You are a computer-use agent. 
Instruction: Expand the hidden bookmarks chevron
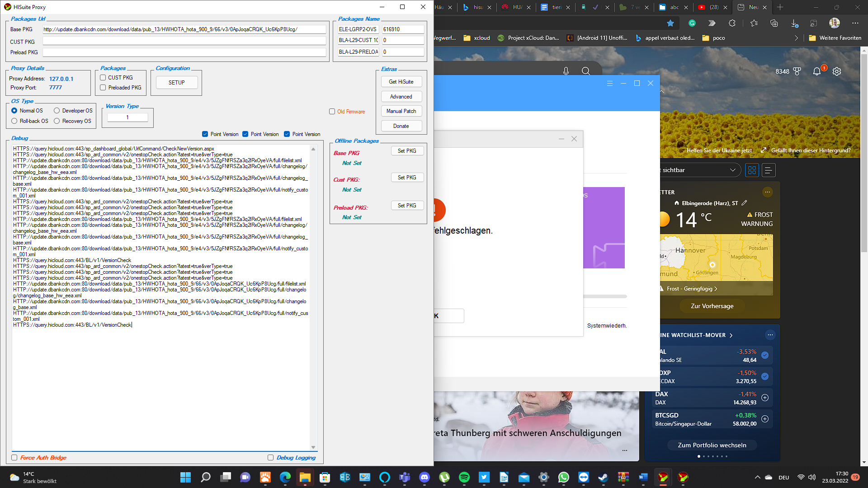(796, 38)
